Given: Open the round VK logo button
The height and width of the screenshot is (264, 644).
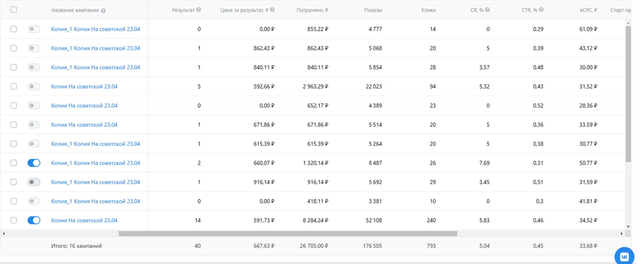Looking at the screenshot, I should point(624,256).
